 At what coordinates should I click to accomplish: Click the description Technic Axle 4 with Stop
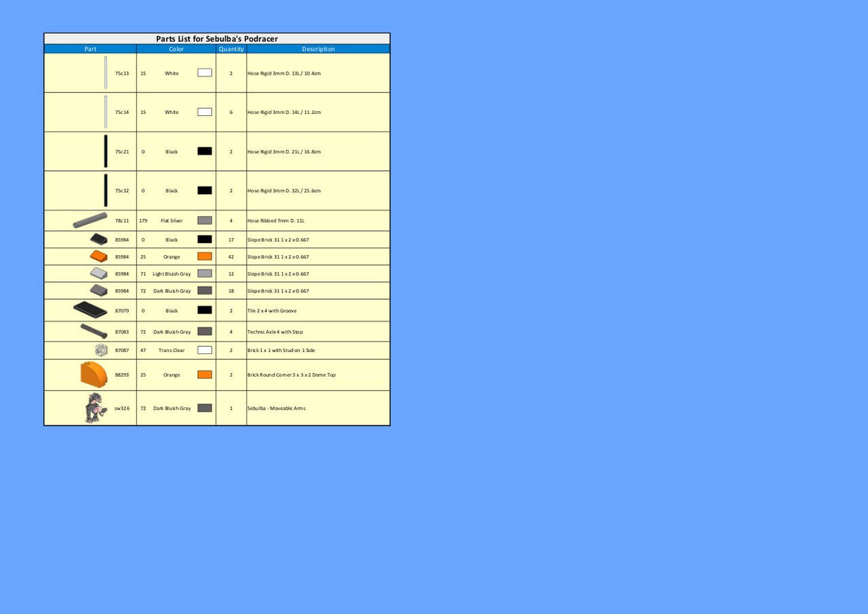pyautogui.click(x=275, y=332)
